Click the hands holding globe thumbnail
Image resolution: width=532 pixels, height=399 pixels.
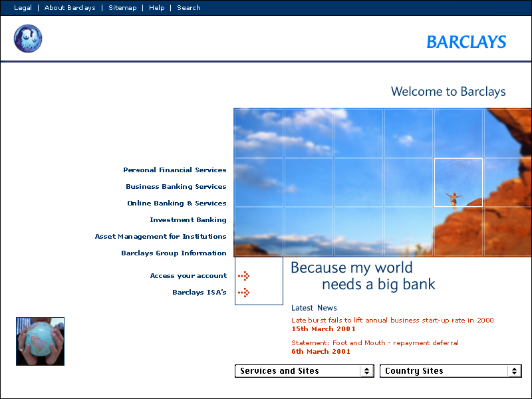click(40, 341)
